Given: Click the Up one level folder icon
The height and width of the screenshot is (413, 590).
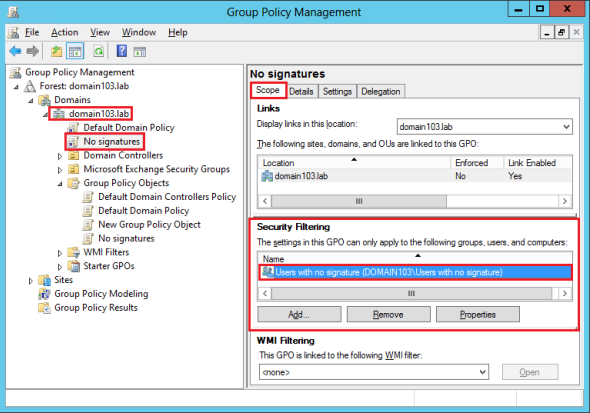Looking at the screenshot, I should coord(56,51).
